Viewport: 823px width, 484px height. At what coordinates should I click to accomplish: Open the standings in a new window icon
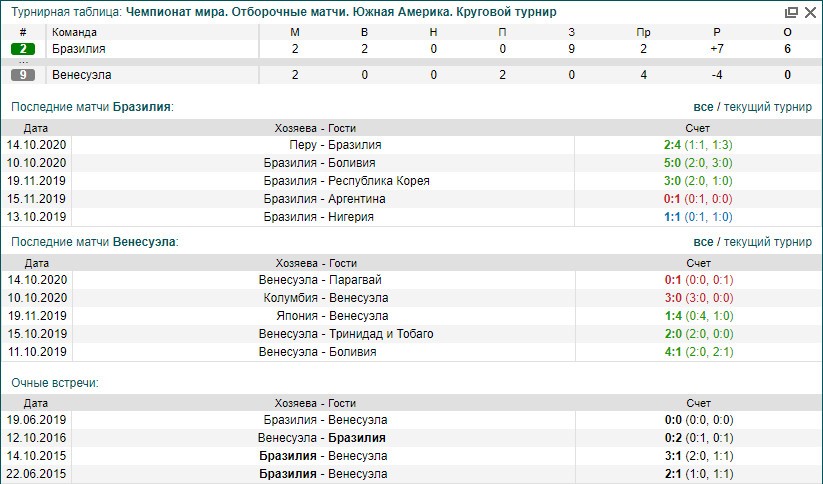click(791, 13)
